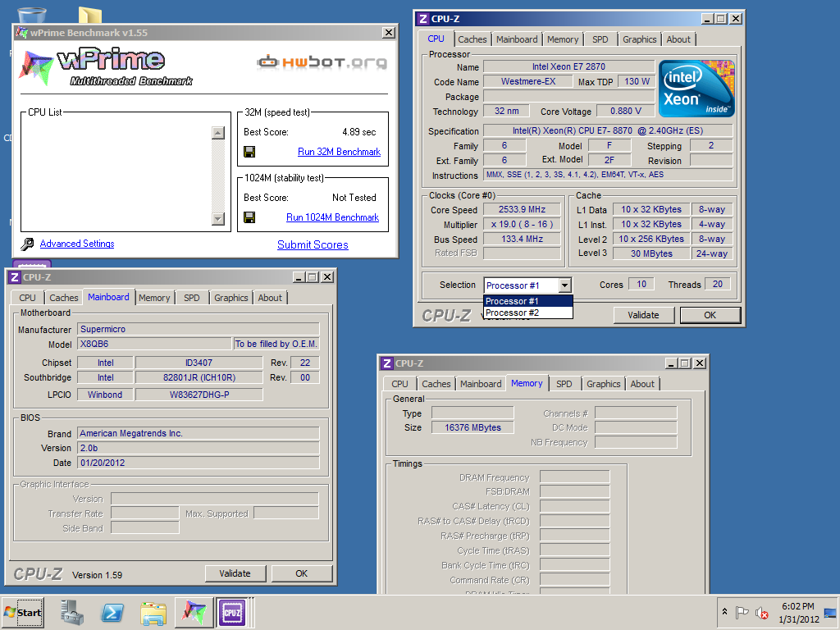Click the Core Voltage value 0.880 V
The width and height of the screenshot is (840, 630).
coord(626,111)
